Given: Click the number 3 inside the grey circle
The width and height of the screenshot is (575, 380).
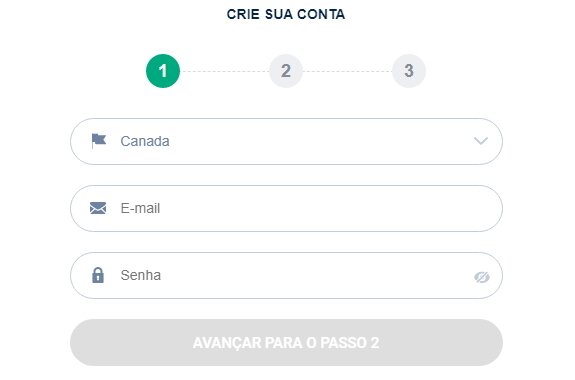Looking at the screenshot, I should point(409,71).
